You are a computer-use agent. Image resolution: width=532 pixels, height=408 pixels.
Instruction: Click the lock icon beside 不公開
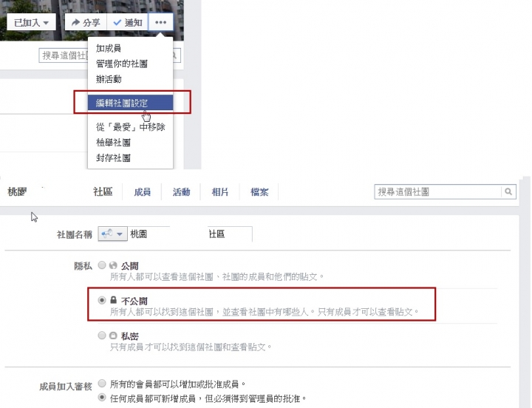tap(113, 300)
